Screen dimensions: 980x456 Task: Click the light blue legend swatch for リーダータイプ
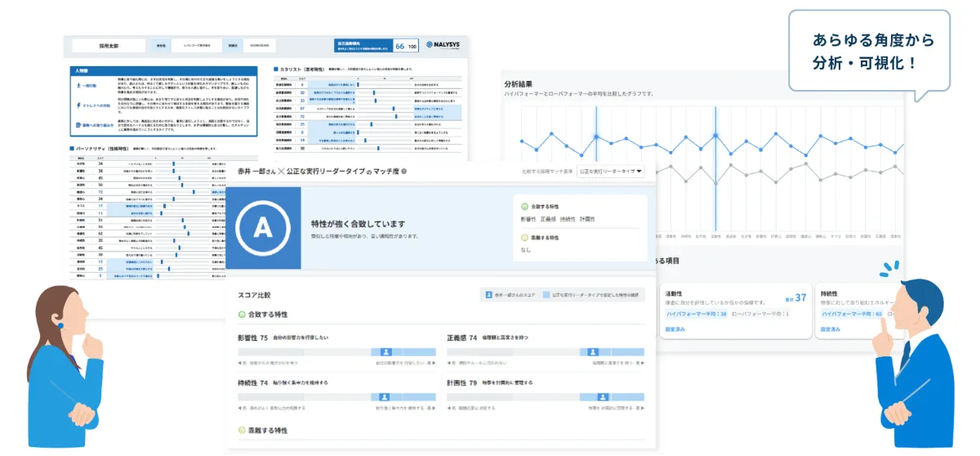click(546, 294)
